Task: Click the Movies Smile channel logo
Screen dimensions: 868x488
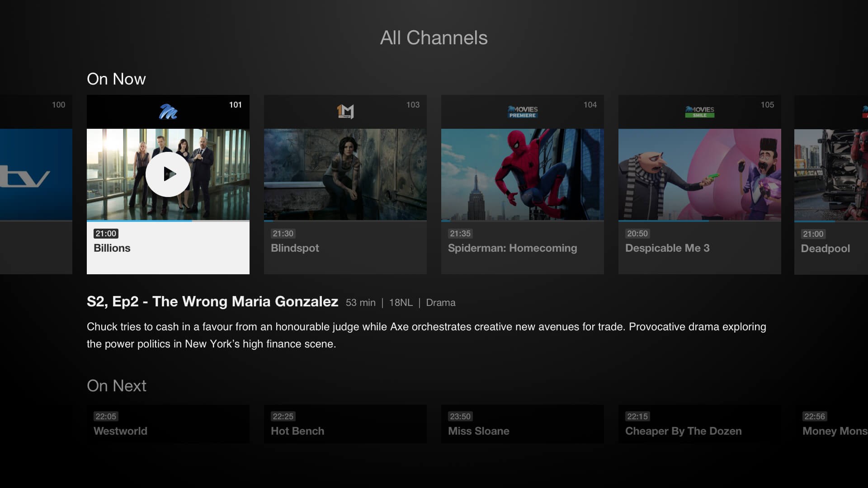Action: pos(700,112)
